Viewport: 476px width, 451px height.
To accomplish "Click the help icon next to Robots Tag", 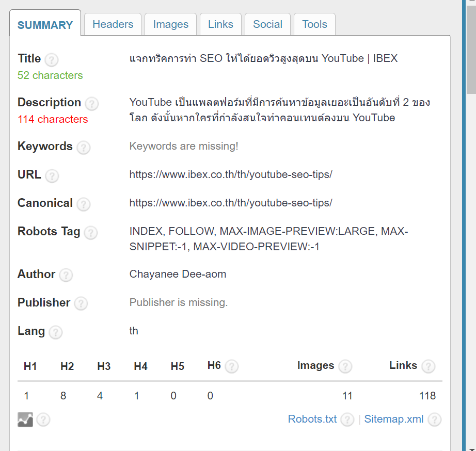I will pyautogui.click(x=91, y=233).
